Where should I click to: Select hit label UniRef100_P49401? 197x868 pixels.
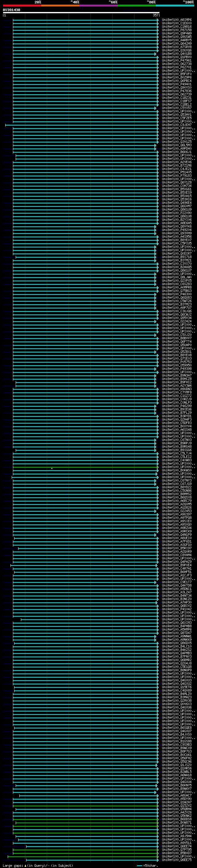[176, 84]
